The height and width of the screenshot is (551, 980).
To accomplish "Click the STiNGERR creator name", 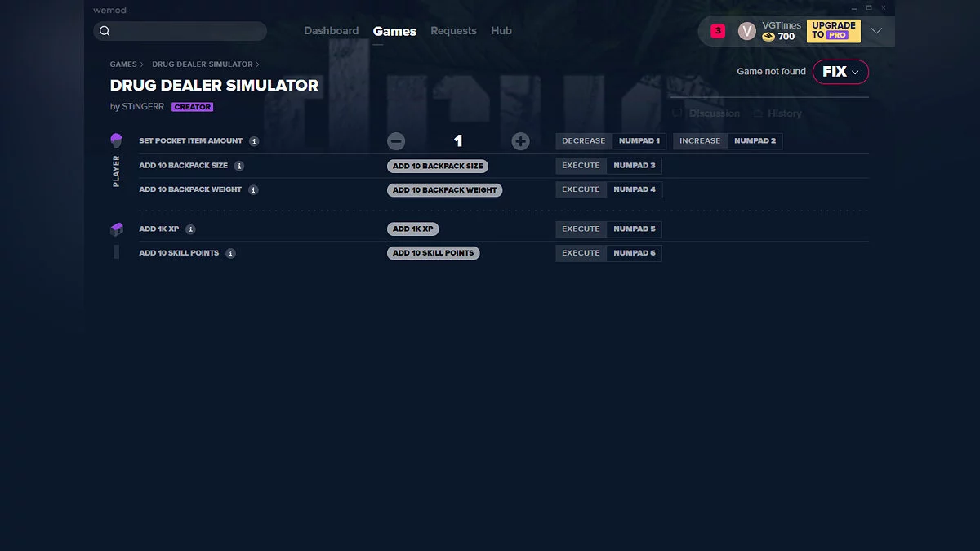I will [143, 107].
